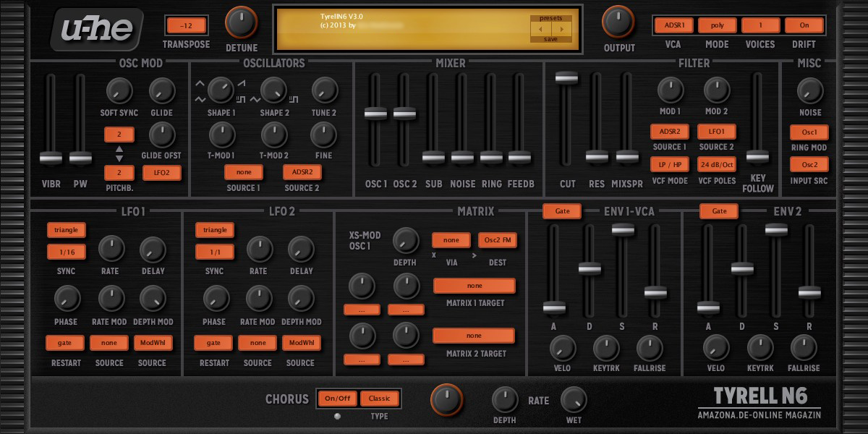Click the ENV2 Fallrise knob
Screen dimensions: 868x434
804,348
